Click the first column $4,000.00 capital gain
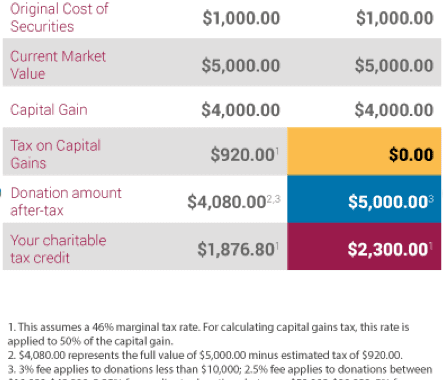The width and height of the screenshot is (443, 380). click(x=241, y=110)
